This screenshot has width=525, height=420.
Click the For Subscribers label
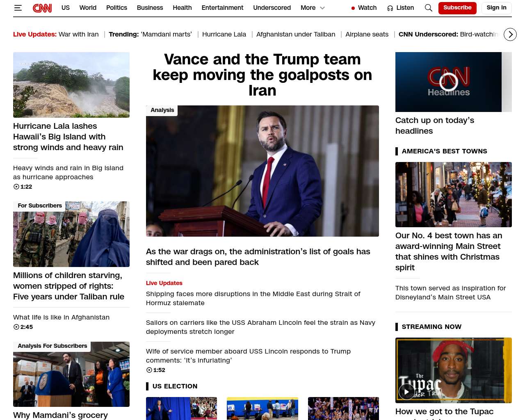pos(39,206)
